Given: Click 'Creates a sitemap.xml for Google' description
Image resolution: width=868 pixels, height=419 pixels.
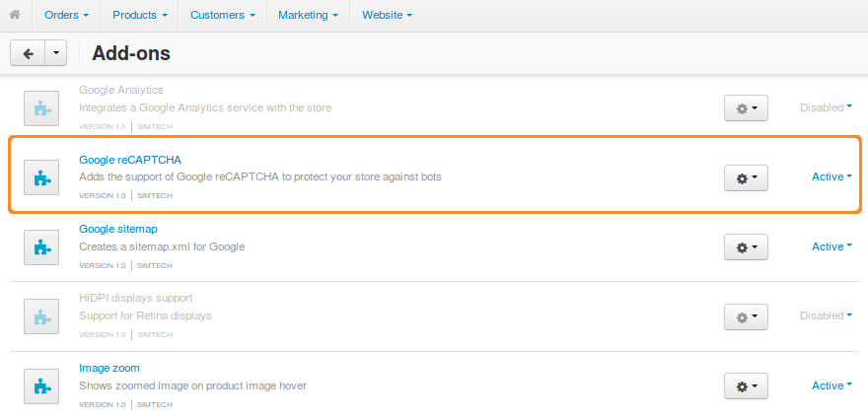Looking at the screenshot, I should click(x=162, y=246).
